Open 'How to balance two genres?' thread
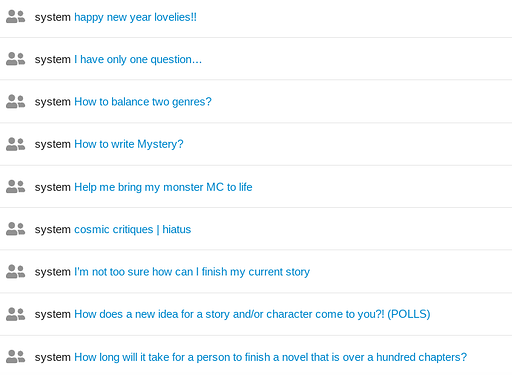Image resolution: width=512 pixels, height=375 pixels. 143,102
